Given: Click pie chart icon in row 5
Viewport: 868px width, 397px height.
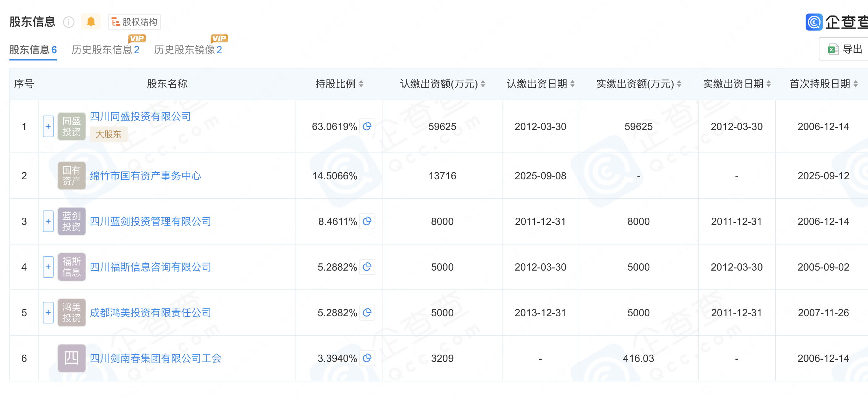Looking at the screenshot, I should click(367, 312).
